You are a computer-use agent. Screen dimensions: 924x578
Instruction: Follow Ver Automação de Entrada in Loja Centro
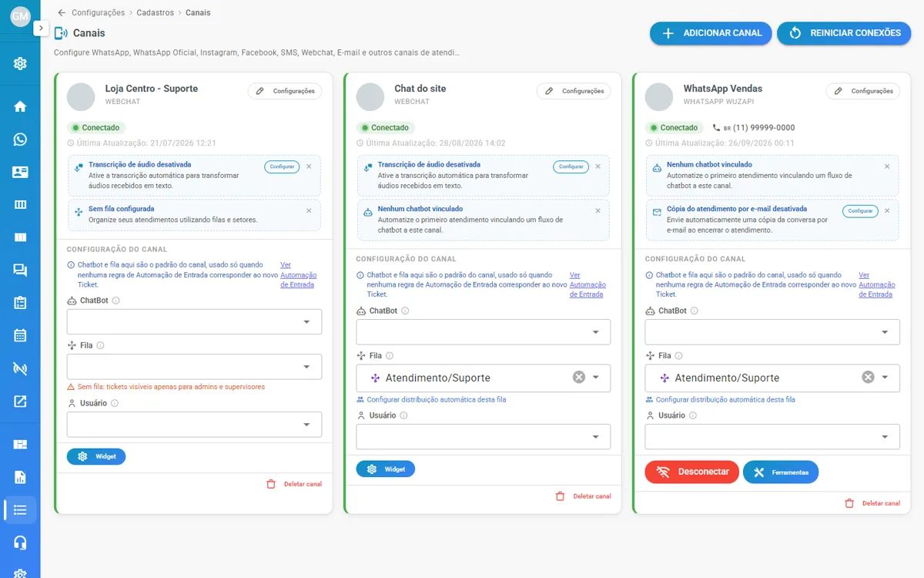click(x=299, y=275)
